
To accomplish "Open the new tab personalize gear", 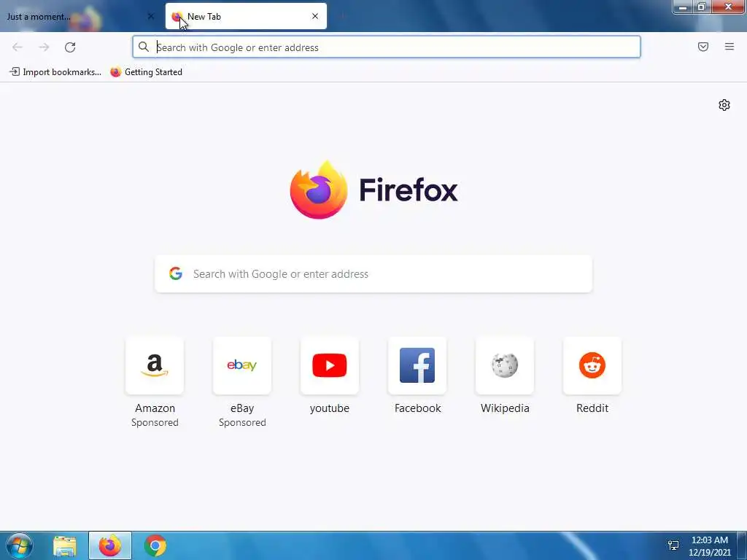I will pyautogui.click(x=724, y=105).
